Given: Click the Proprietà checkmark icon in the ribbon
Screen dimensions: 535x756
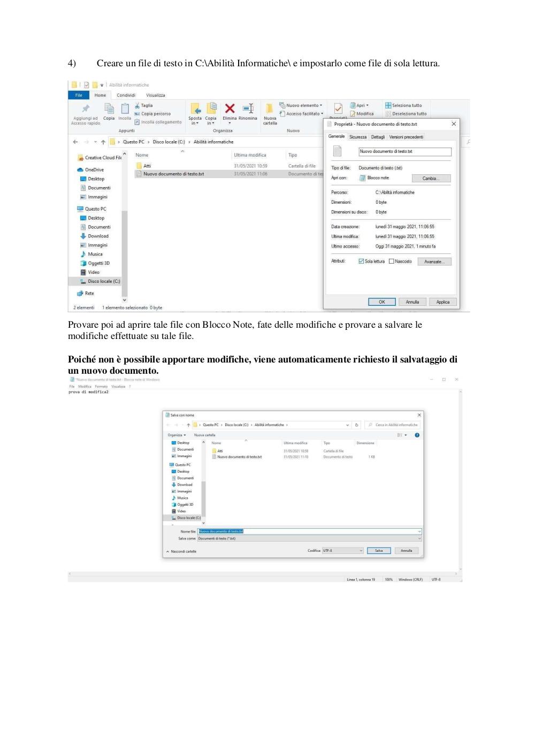Looking at the screenshot, I should (x=338, y=109).
